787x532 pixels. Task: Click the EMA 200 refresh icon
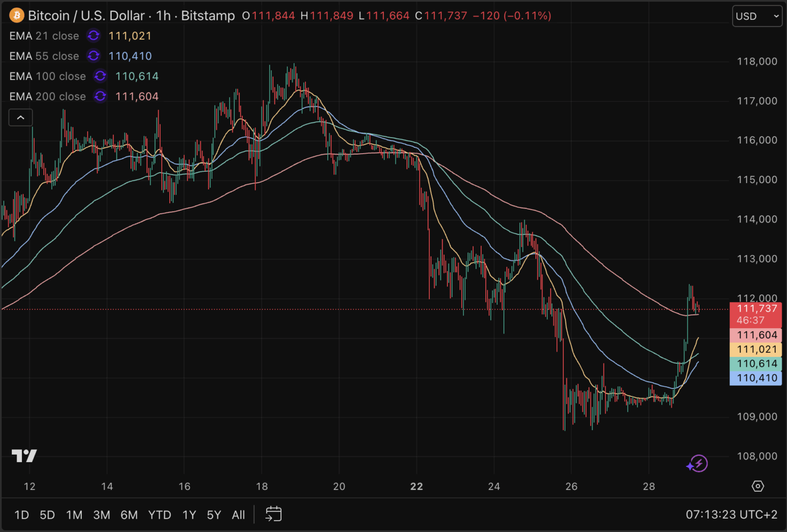coord(100,97)
